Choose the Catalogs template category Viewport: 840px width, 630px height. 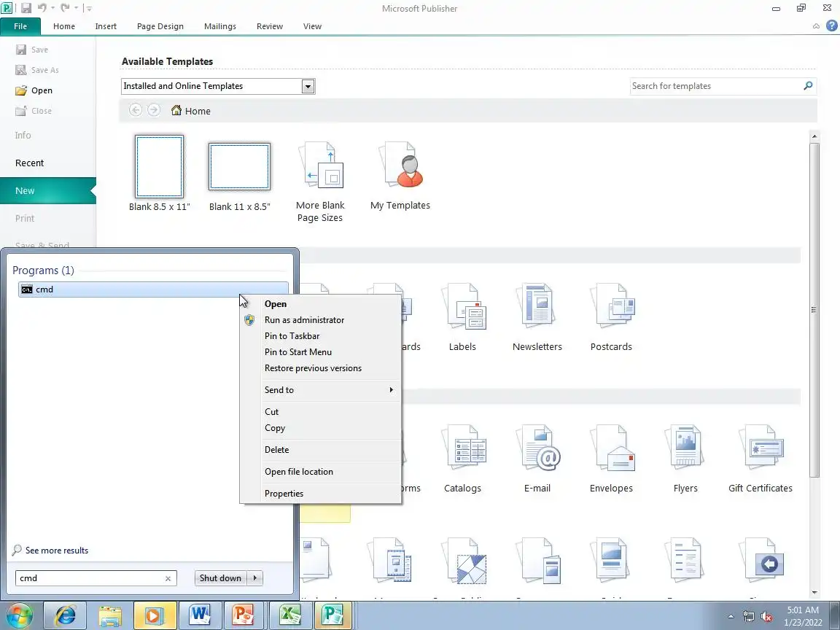[x=462, y=459]
